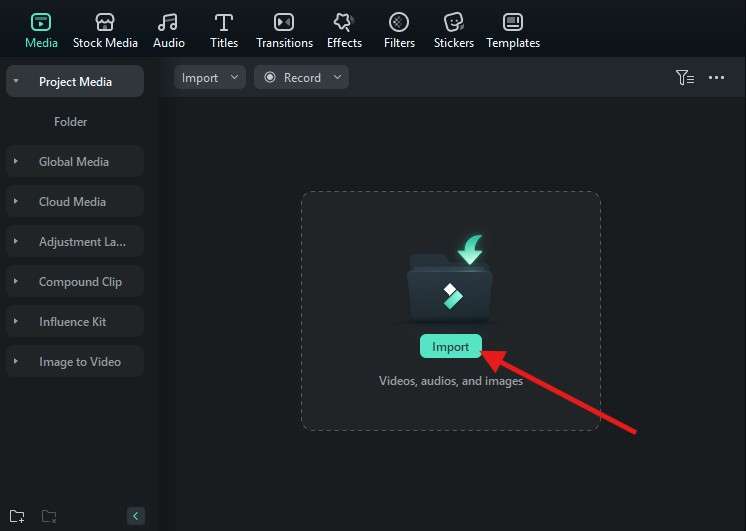
Task: Switch to the Templates tab label
Action: [513, 43]
